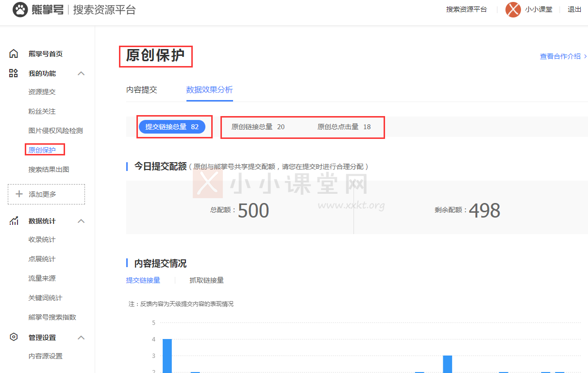This screenshot has width=588, height=373.
Task: Open 搜索结果出图 in the sidebar
Action: (49, 170)
